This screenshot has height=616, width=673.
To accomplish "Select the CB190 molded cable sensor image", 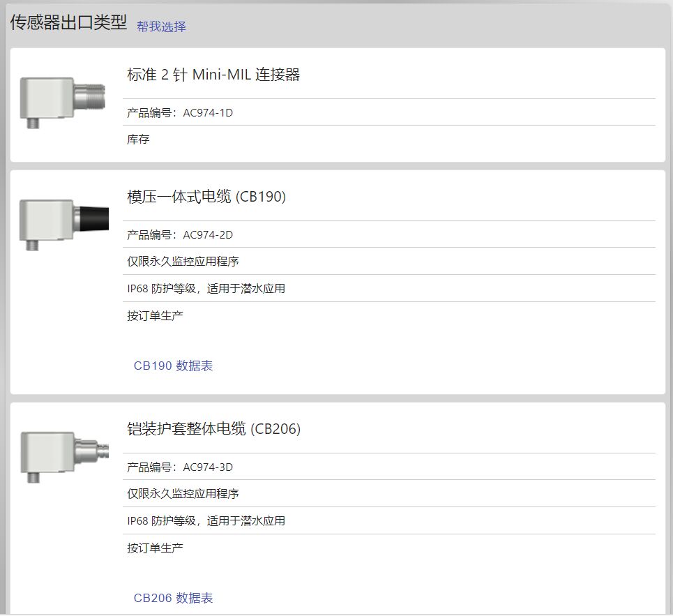I will point(64,225).
